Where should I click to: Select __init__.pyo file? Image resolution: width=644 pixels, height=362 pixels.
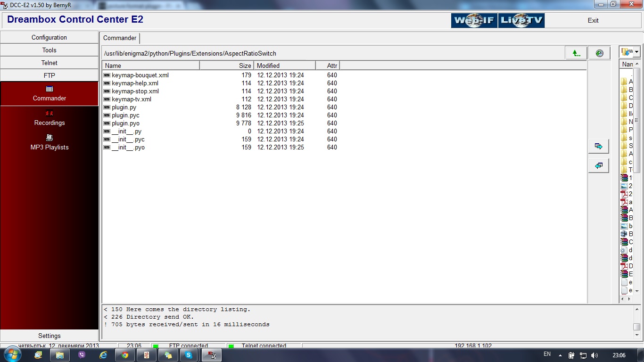tap(128, 147)
